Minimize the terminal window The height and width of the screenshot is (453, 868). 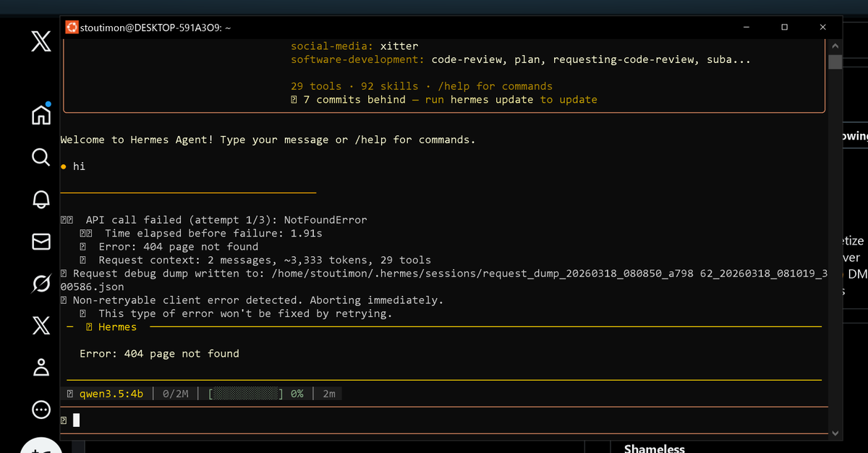tap(746, 27)
